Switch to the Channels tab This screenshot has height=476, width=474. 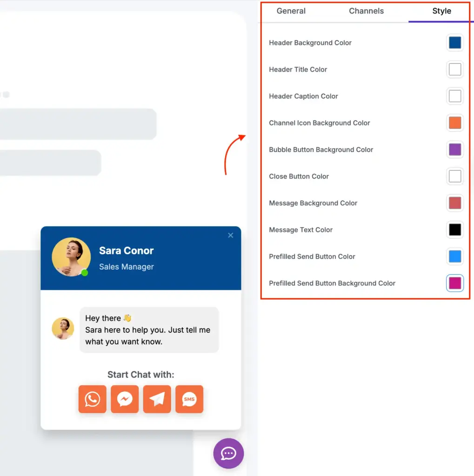pos(366,11)
